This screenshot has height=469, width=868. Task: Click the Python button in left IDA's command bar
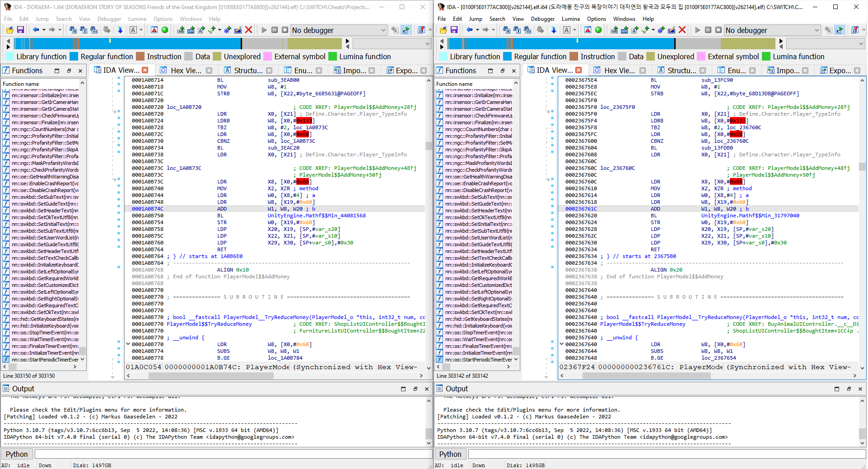[17, 454]
